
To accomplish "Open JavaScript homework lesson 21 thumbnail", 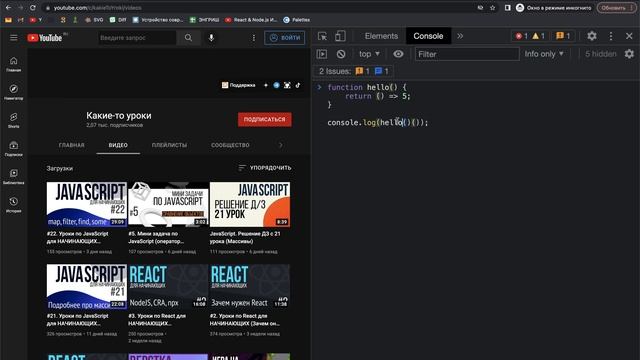I will pos(250,204).
